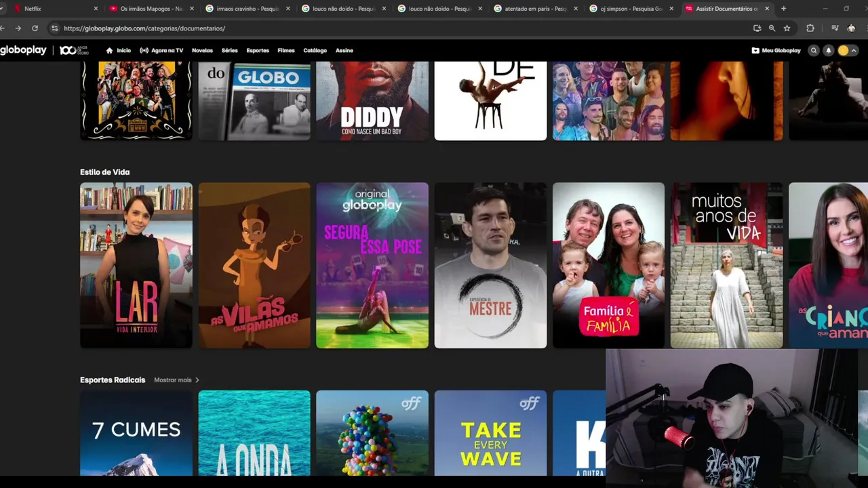The image size is (868, 488).
Task: Open the Take Every Wave poster
Action: (490, 433)
